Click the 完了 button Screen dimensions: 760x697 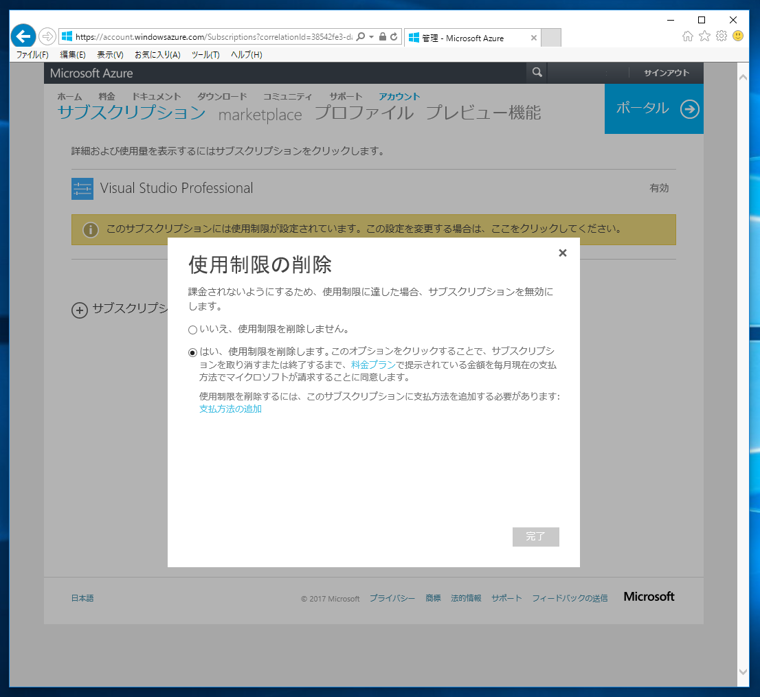coord(536,537)
